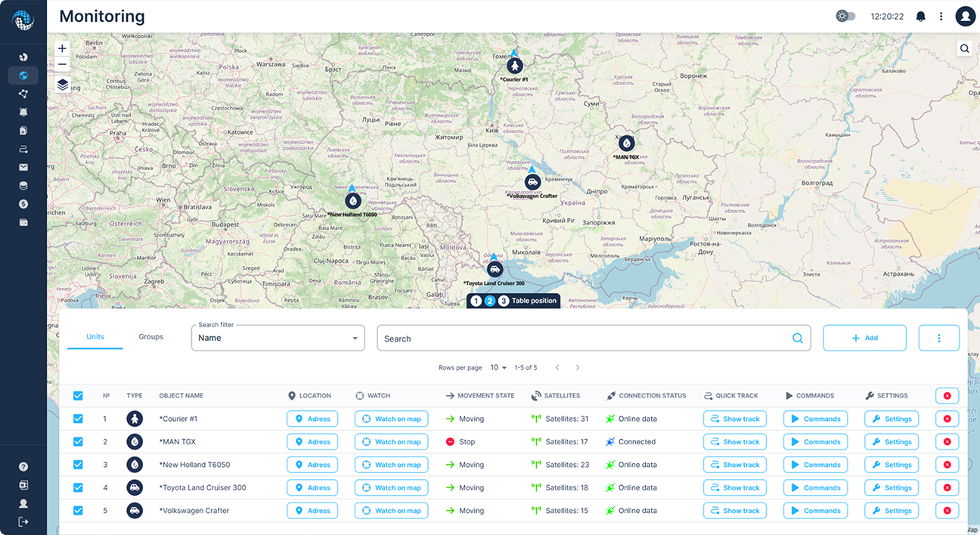Toggle the dark/light theme switch

click(845, 16)
